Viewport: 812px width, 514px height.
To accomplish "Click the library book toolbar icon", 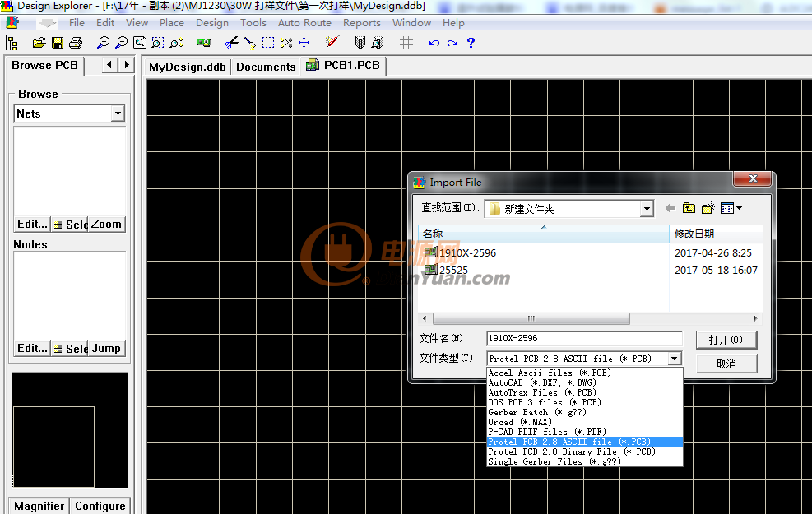I will (360, 43).
